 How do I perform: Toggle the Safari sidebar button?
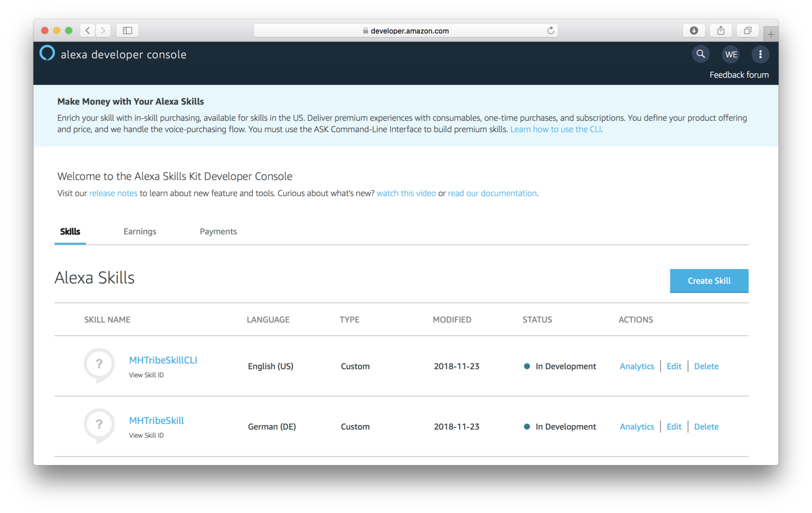(x=127, y=30)
